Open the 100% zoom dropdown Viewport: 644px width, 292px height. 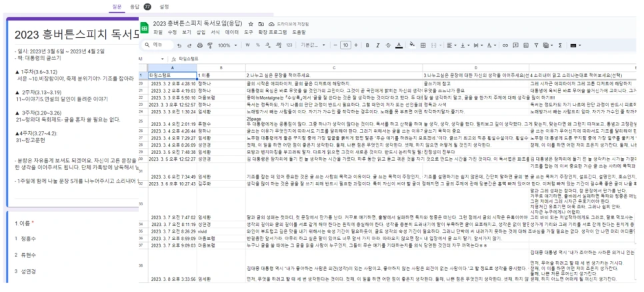227,45
